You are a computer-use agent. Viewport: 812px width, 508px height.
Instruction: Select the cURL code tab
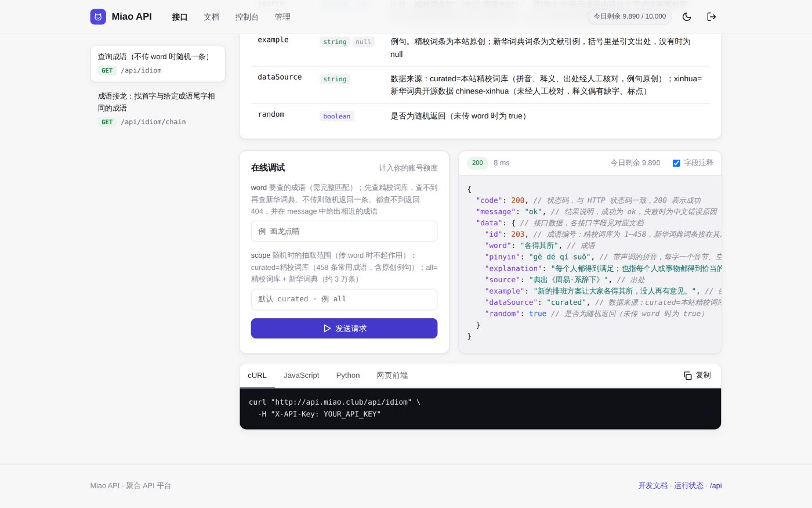point(257,376)
